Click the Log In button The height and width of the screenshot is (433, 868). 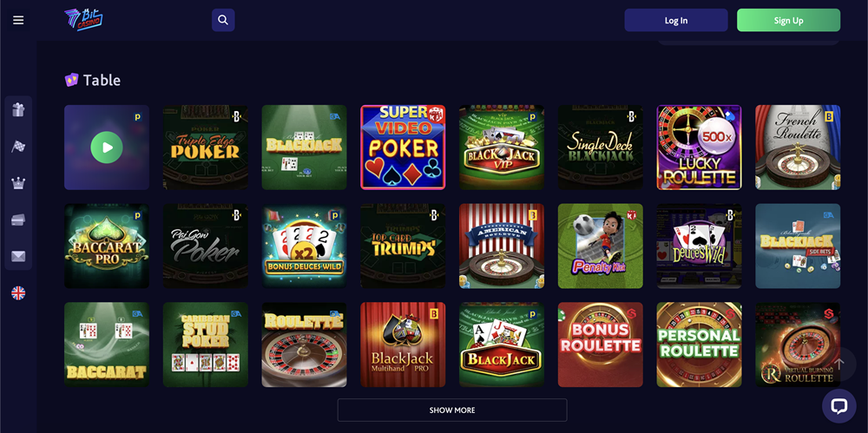(676, 21)
